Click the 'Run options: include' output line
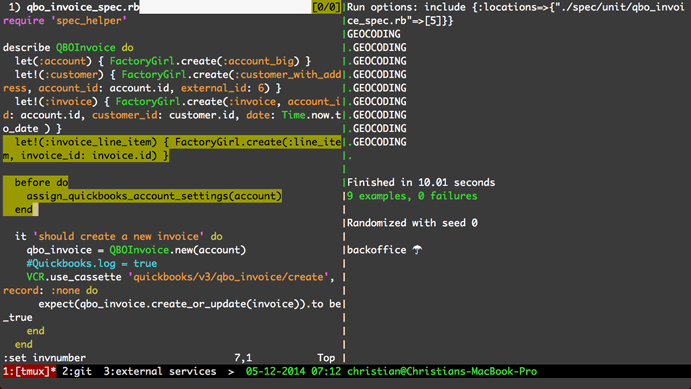This screenshot has width=691, height=389. click(x=516, y=14)
